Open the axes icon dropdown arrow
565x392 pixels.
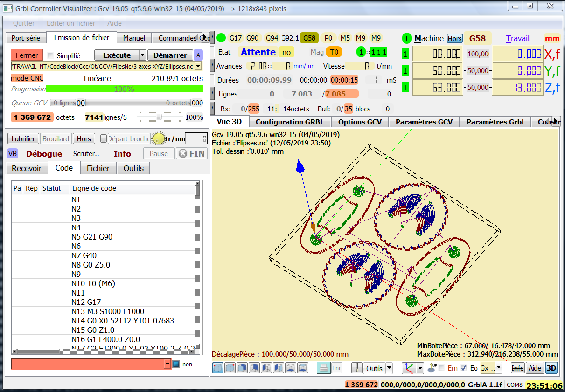click(420, 368)
